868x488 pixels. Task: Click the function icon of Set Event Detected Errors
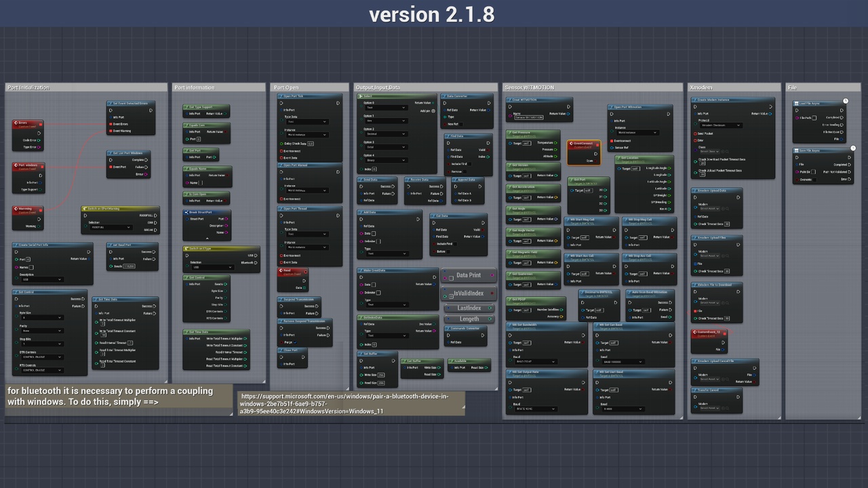111,103
